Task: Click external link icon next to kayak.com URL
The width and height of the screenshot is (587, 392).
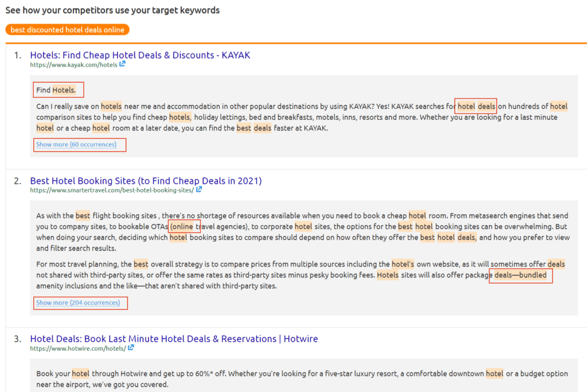Action: pyautogui.click(x=123, y=64)
